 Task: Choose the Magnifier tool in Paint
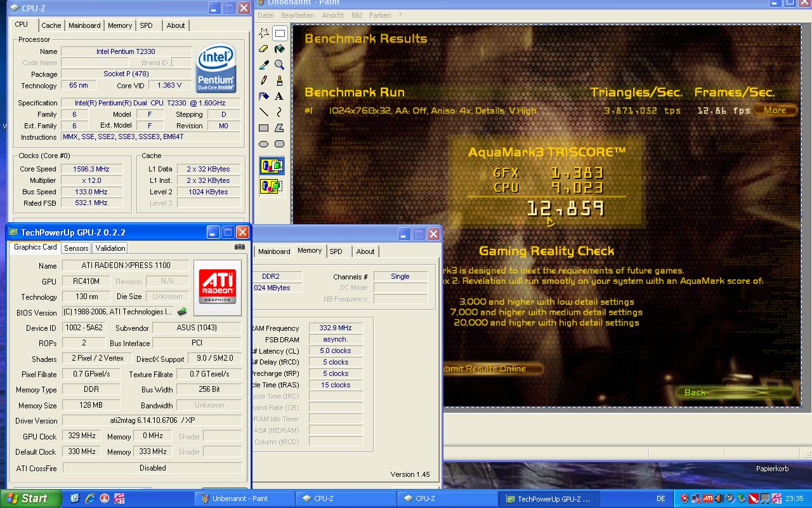(x=280, y=65)
